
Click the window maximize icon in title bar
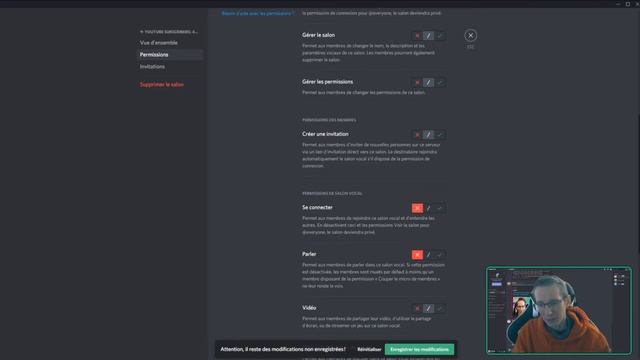tap(628, 4)
